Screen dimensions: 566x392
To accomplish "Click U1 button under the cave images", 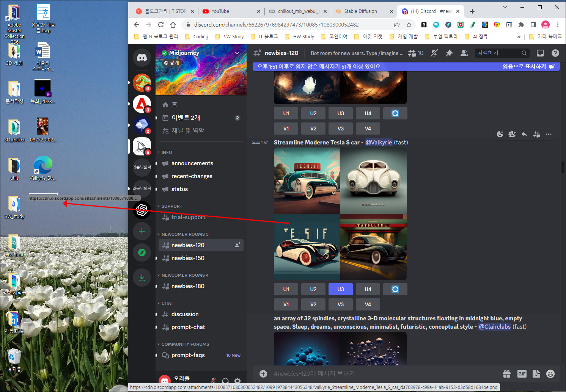I will coord(286,113).
